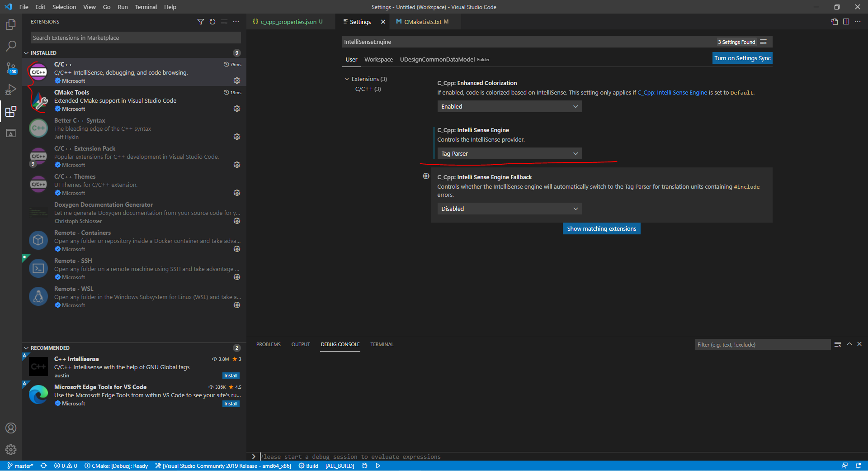Open manage gear for Remote - SSH

[237, 277]
